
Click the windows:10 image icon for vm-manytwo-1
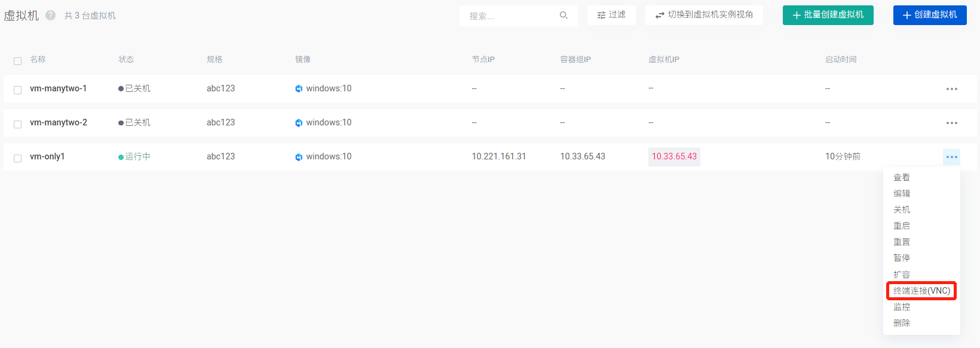tap(299, 89)
